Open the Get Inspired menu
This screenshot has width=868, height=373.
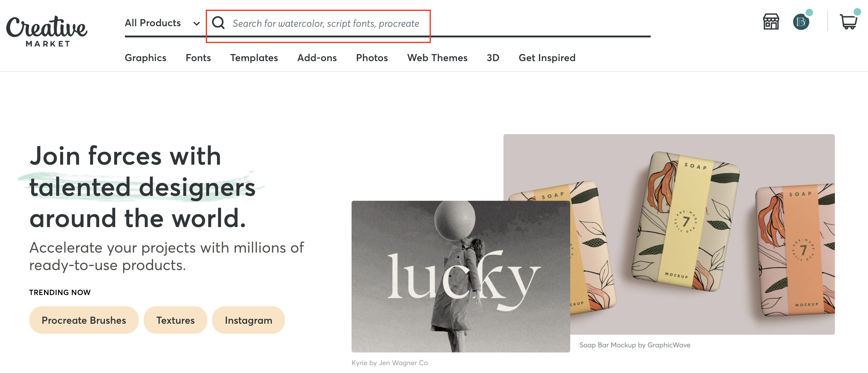[547, 58]
